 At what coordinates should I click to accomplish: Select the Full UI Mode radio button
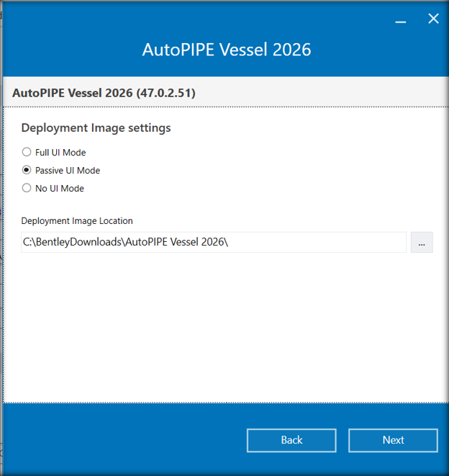[27, 152]
